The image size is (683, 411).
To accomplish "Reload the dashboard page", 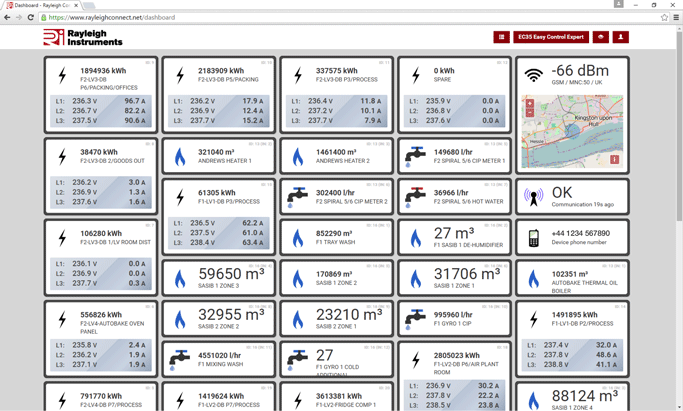I will coord(30,17).
